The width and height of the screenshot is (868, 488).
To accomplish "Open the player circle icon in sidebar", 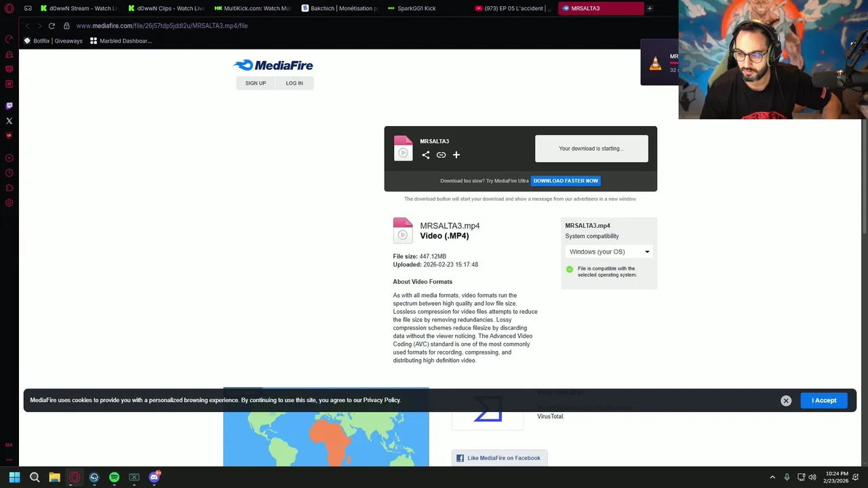I will coord(9,158).
